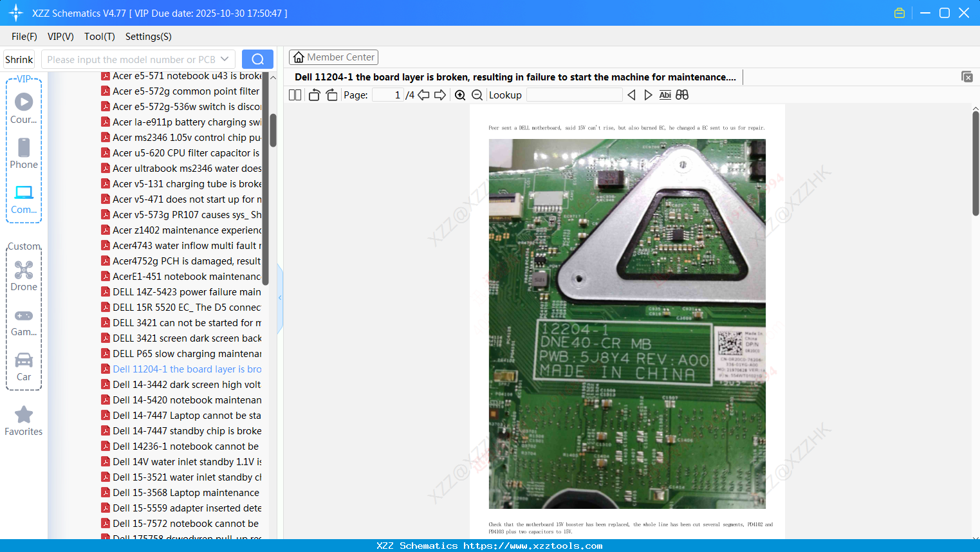Image resolution: width=980 pixels, height=552 pixels.
Task: Click the binoculars search icon
Action: [x=682, y=95]
